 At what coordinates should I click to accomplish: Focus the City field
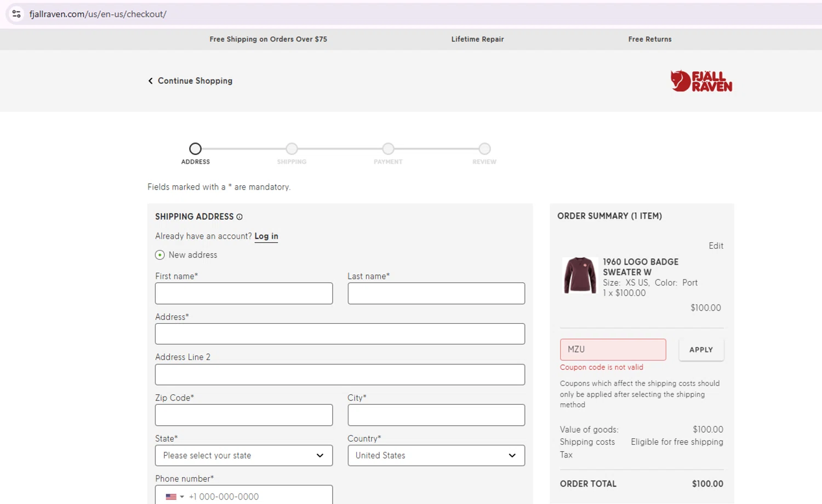[x=436, y=415]
